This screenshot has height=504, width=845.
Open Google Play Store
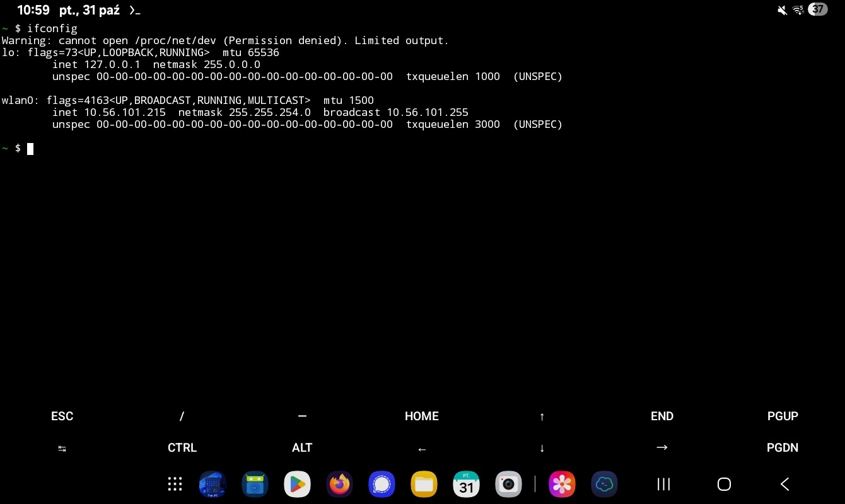tap(297, 484)
